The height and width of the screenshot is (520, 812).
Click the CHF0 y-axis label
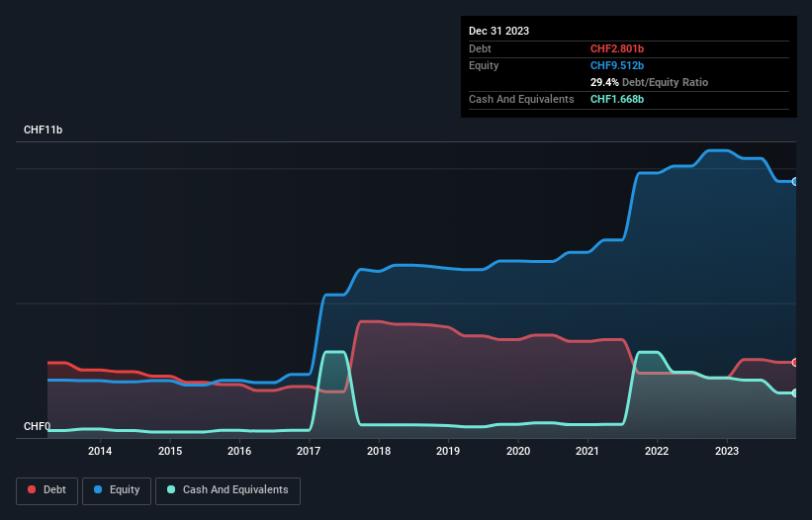37,426
